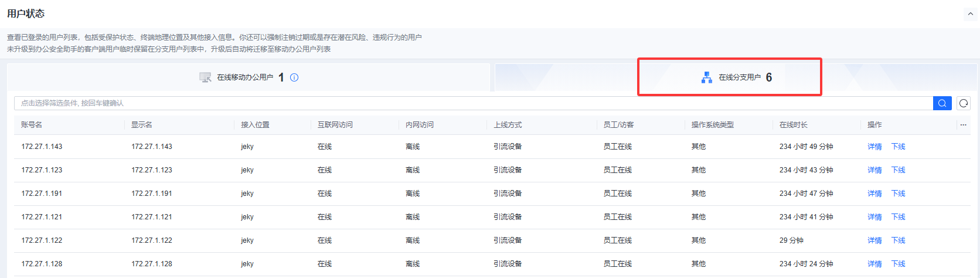
Task: Click the branch users network icon
Action: 707,77
